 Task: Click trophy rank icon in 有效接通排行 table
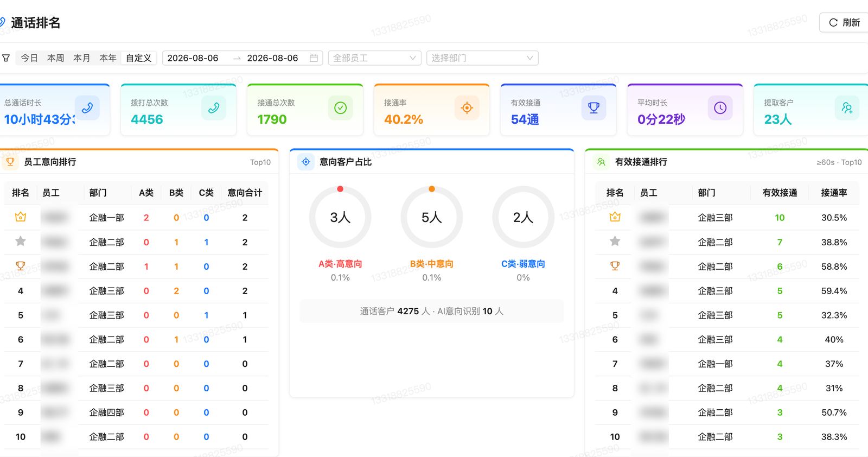tap(615, 266)
